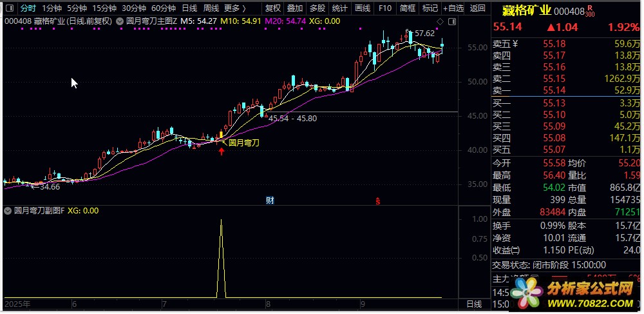Expand the 圆月弯刀副图F indicator dropdown
This screenshot has width=644, height=314.
[x=8, y=211]
